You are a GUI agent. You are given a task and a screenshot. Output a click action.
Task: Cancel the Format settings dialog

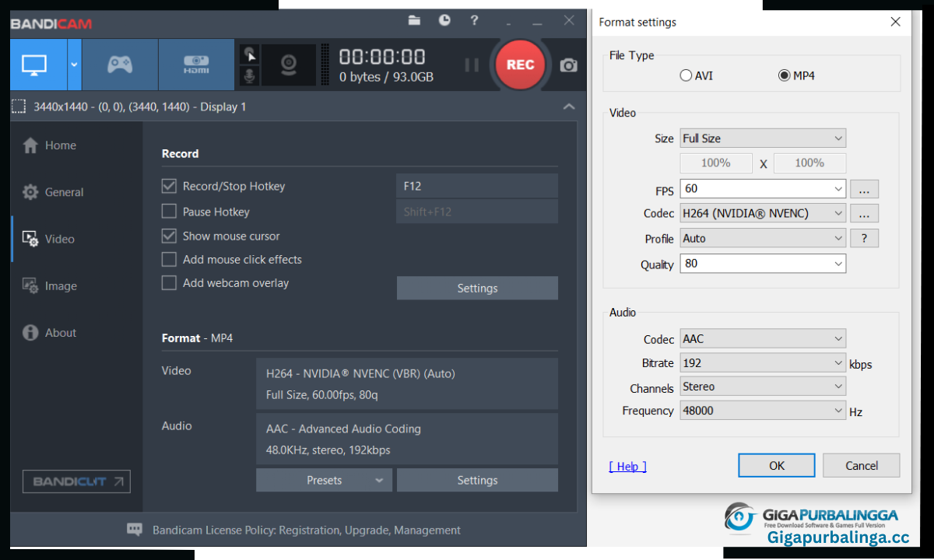[x=862, y=465]
